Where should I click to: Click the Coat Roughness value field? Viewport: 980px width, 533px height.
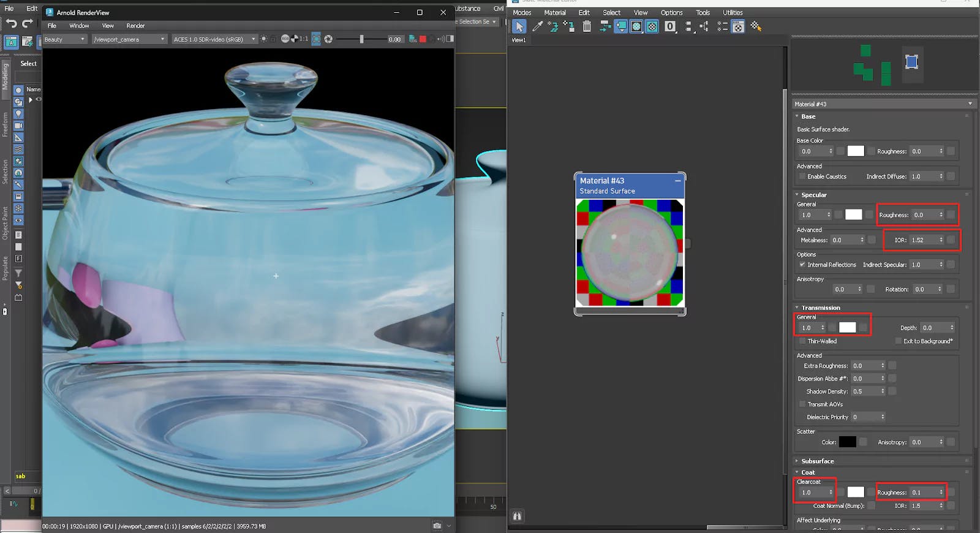[923, 492]
